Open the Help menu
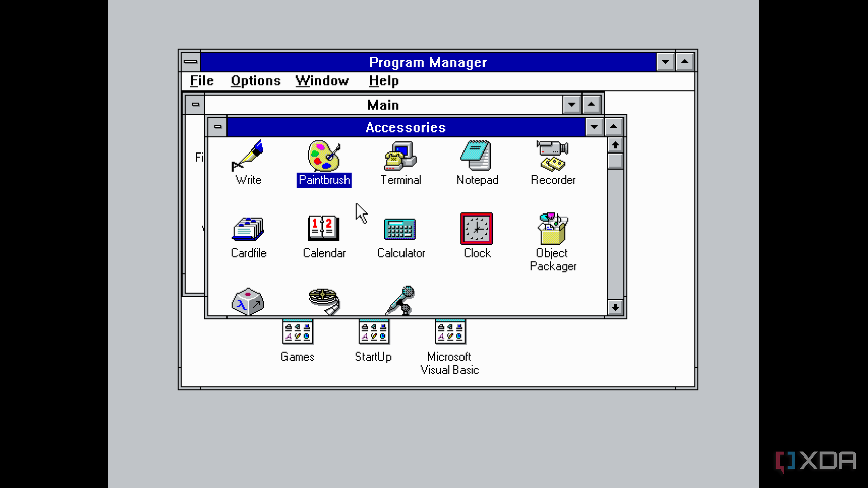This screenshot has height=488, width=868. (x=384, y=81)
